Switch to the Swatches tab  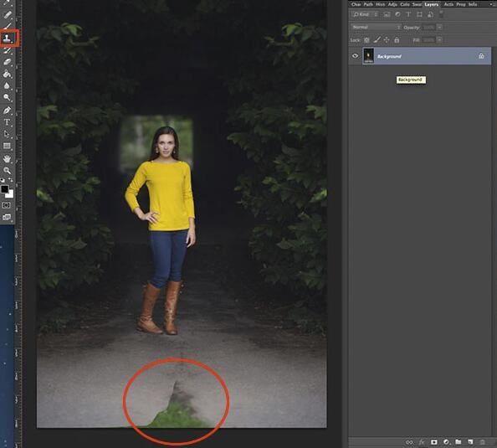tap(417, 4)
